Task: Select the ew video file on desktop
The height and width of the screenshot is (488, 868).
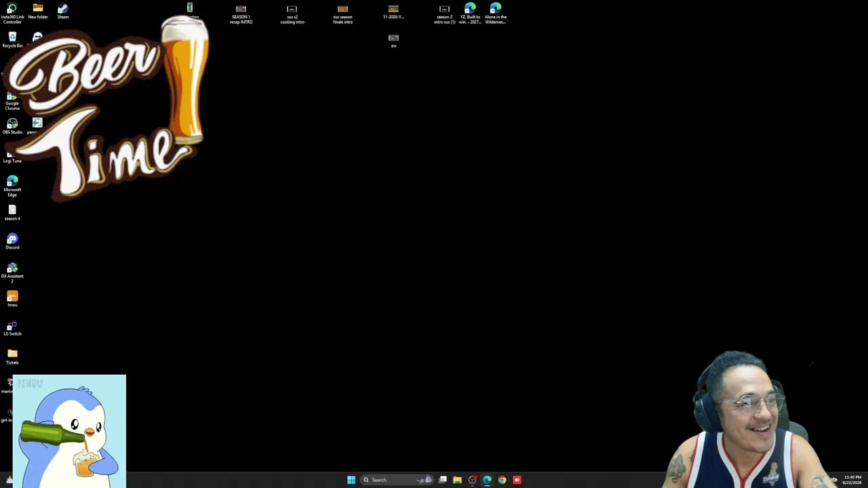Action: click(393, 41)
